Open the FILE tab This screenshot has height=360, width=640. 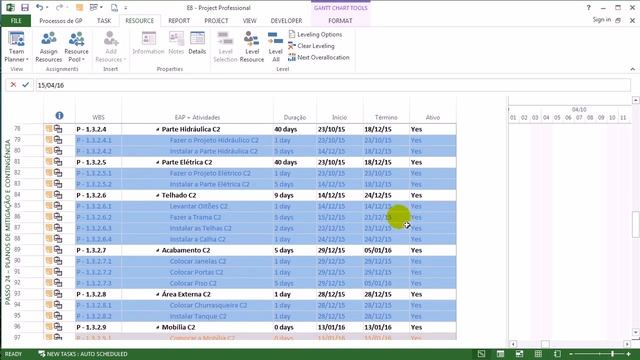tap(16, 21)
